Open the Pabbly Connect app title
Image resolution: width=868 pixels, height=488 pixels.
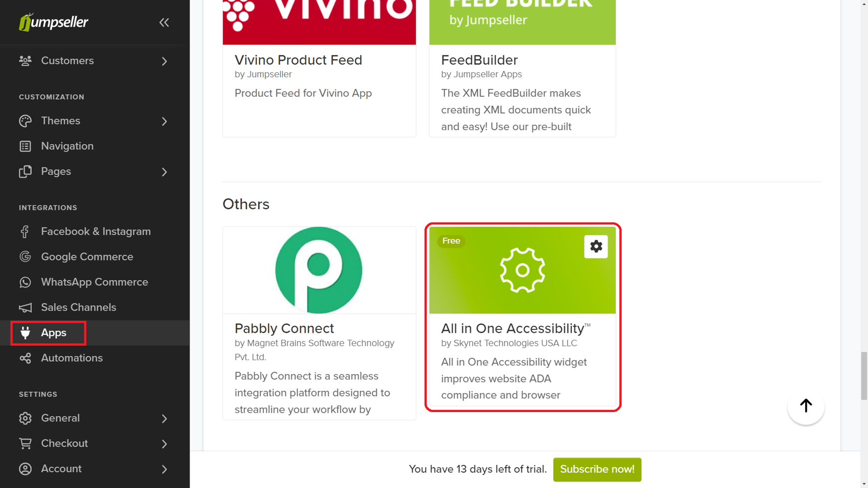click(x=284, y=328)
